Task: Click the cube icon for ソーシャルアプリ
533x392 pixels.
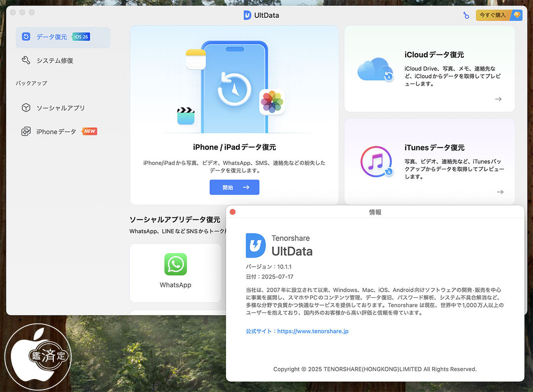Action: point(26,108)
